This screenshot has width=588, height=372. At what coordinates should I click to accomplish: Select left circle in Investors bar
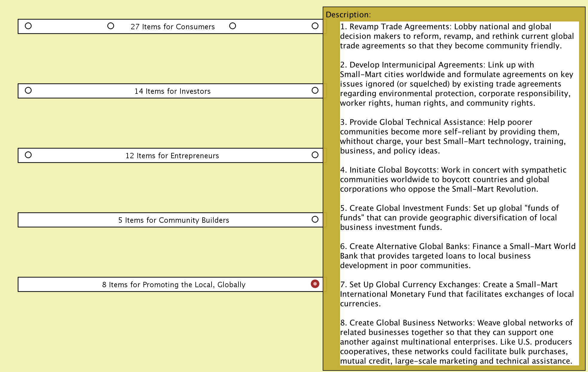pos(28,90)
